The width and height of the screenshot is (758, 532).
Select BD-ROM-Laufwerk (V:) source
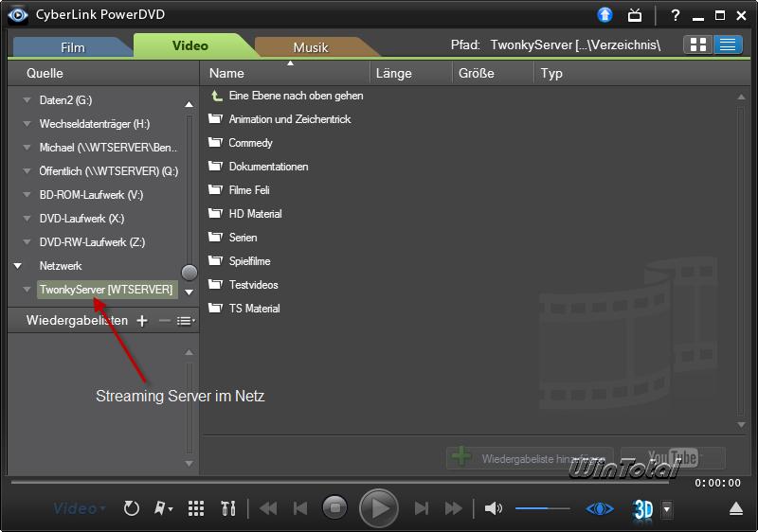coord(91,195)
